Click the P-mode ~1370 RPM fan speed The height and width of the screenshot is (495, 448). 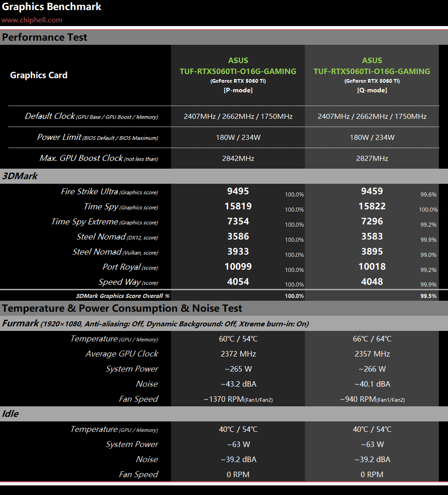(x=238, y=399)
